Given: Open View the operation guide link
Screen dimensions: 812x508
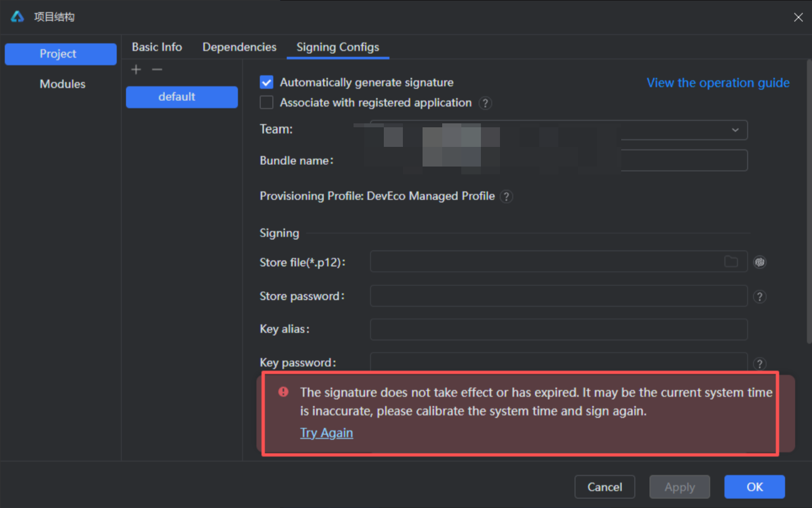Looking at the screenshot, I should [x=718, y=83].
